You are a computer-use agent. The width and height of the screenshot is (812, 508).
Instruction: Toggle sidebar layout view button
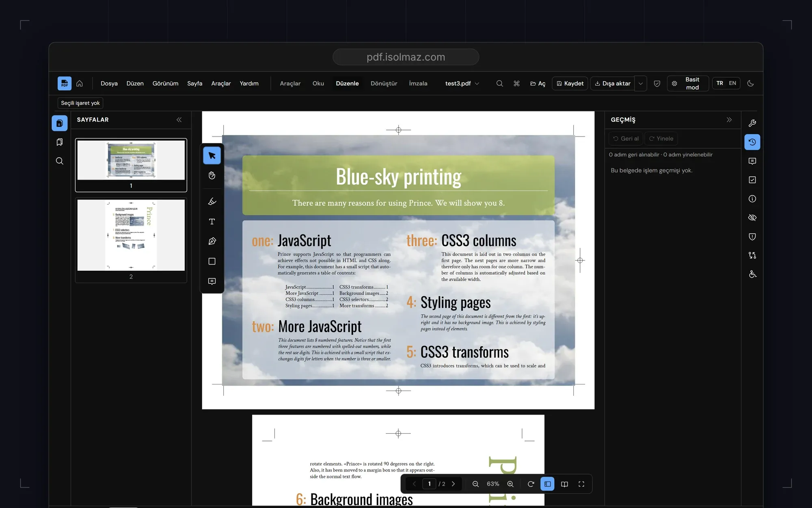coord(547,484)
